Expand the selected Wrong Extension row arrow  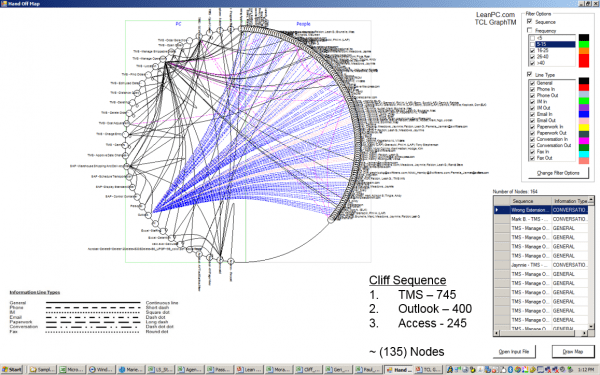(497, 210)
